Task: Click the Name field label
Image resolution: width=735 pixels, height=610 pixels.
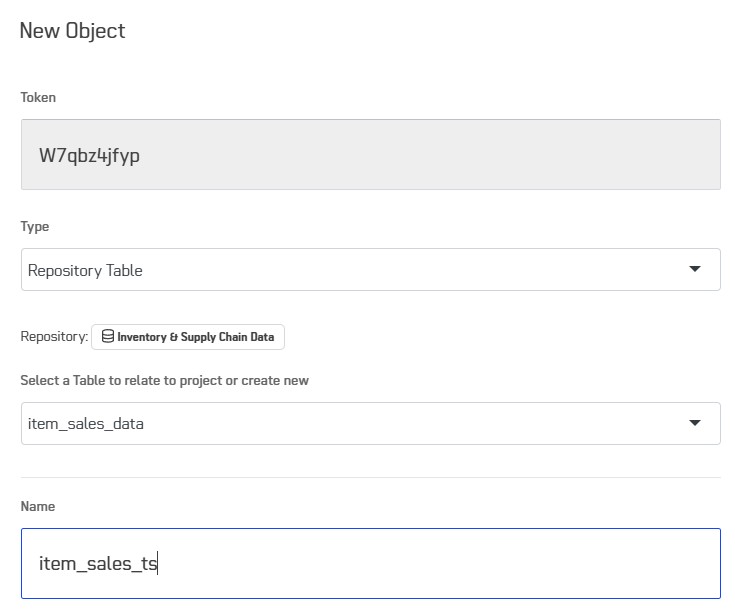Action: point(38,506)
